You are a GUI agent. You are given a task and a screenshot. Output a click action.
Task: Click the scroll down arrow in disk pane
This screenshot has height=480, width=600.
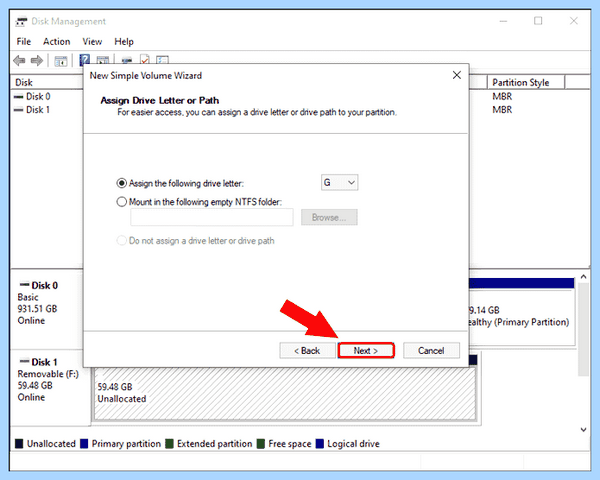[583, 429]
